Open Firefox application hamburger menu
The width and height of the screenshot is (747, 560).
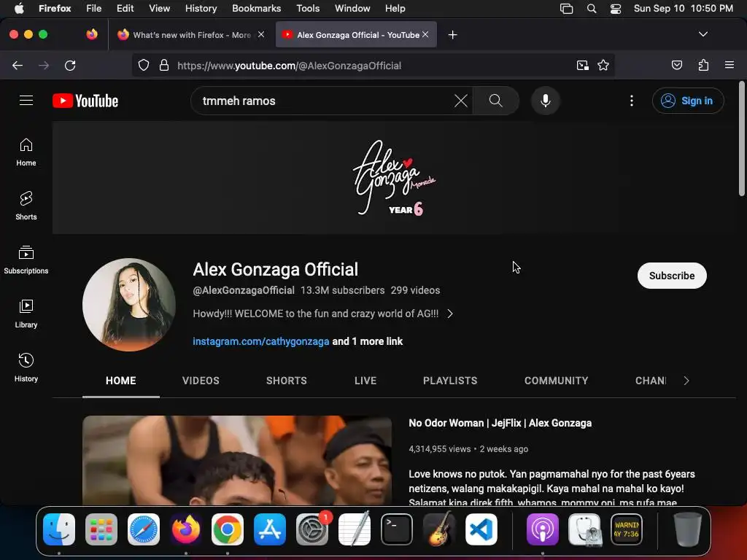[729, 65]
